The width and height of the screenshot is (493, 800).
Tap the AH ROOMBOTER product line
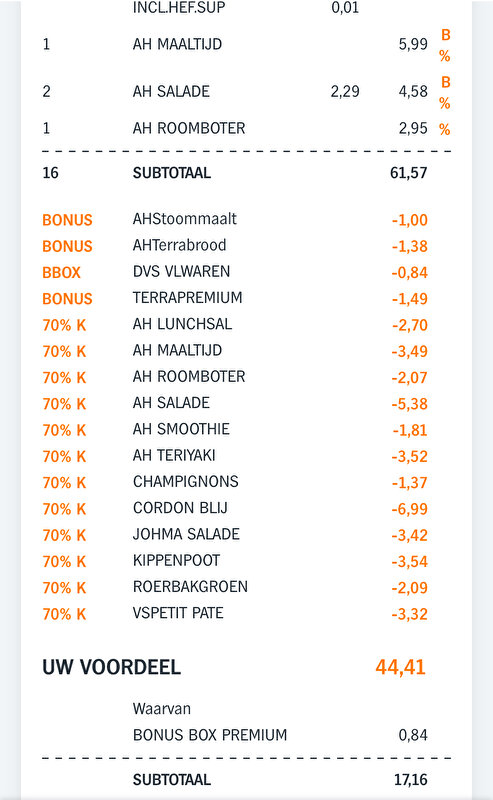pyautogui.click(x=246, y=129)
